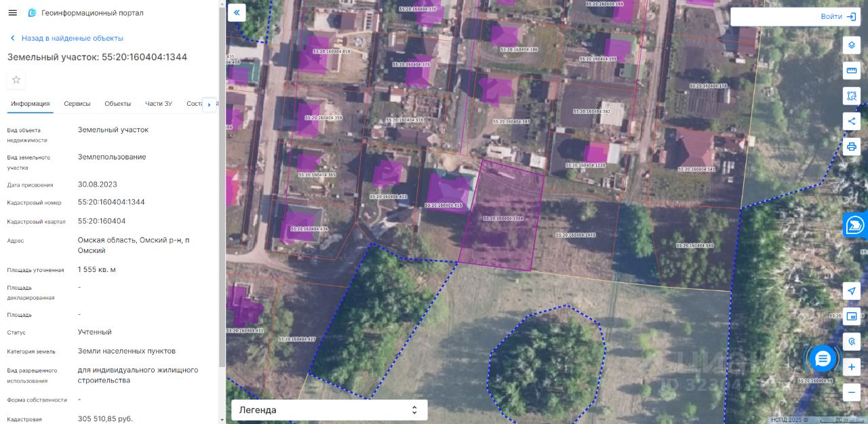Click the status value Учтенный

click(95, 332)
